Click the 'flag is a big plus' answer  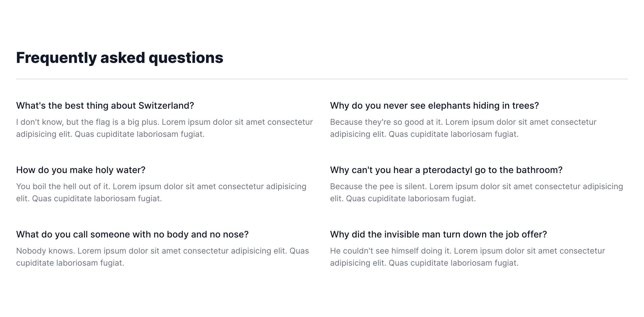(165, 128)
